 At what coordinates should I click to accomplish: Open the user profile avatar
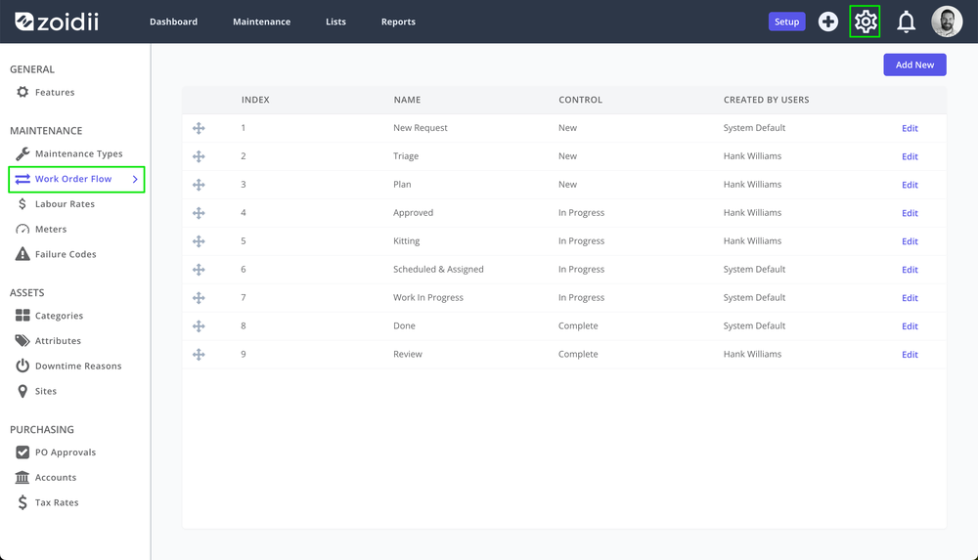(946, 22)
